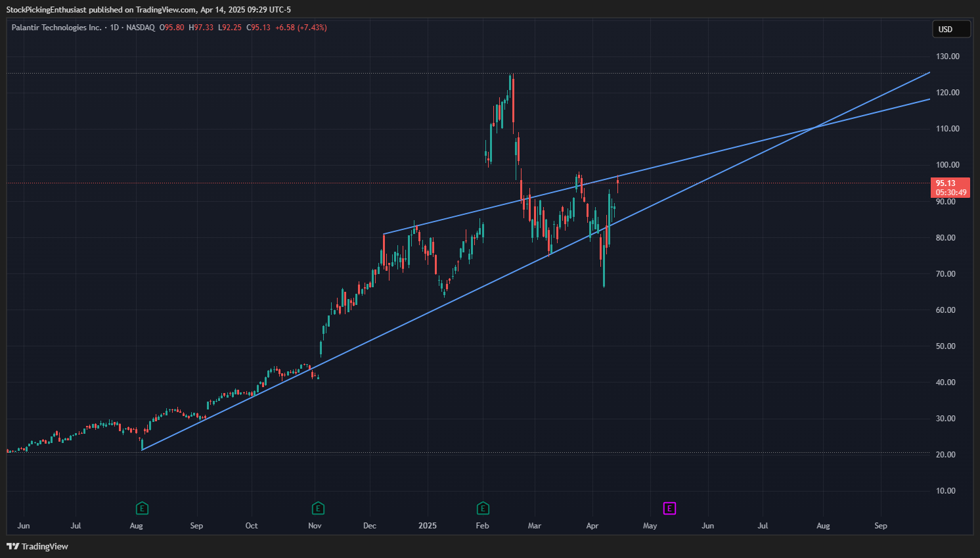Click the May time axis label
Screen dimensions: 980x558
point(650,526)
